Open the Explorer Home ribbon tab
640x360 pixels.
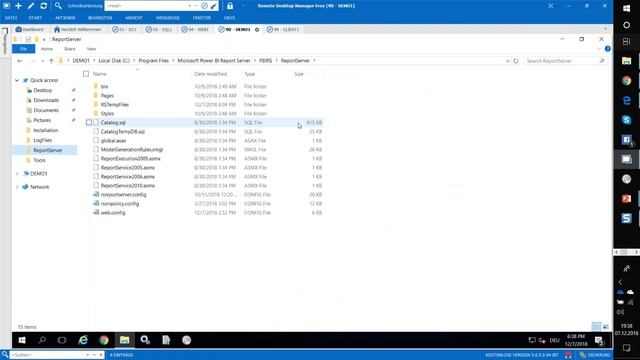tap(47, 49)
